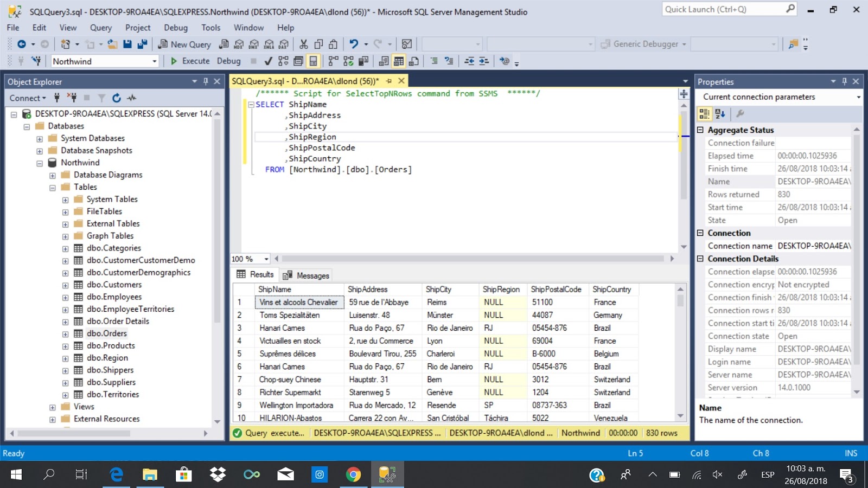Click the Parse query checkmark icon
Screen dimensions: 868x488
(x=268, y=61)
